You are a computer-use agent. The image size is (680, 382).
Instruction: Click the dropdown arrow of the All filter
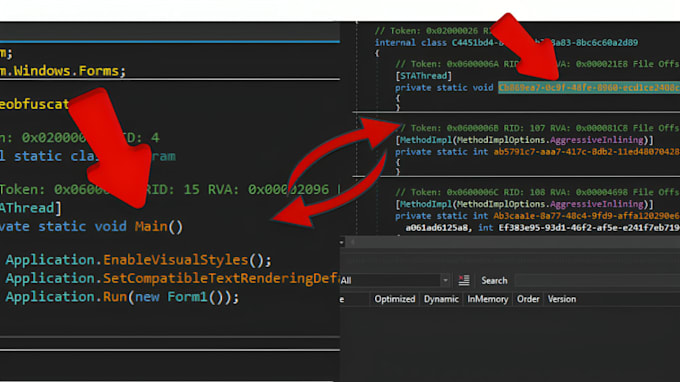(x=445, y=281)
